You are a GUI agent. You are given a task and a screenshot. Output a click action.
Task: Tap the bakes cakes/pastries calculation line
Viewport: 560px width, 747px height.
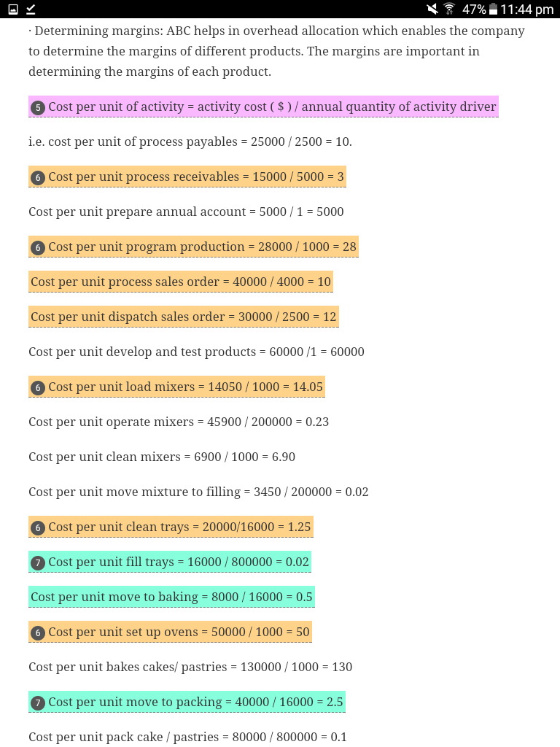(190, 667)
